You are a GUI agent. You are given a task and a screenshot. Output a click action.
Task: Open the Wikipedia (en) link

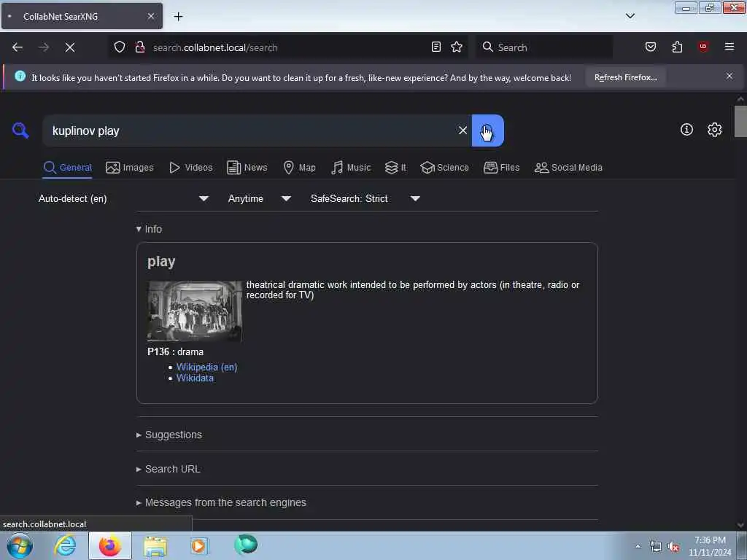pyautogui.click(x=206, y=367)
